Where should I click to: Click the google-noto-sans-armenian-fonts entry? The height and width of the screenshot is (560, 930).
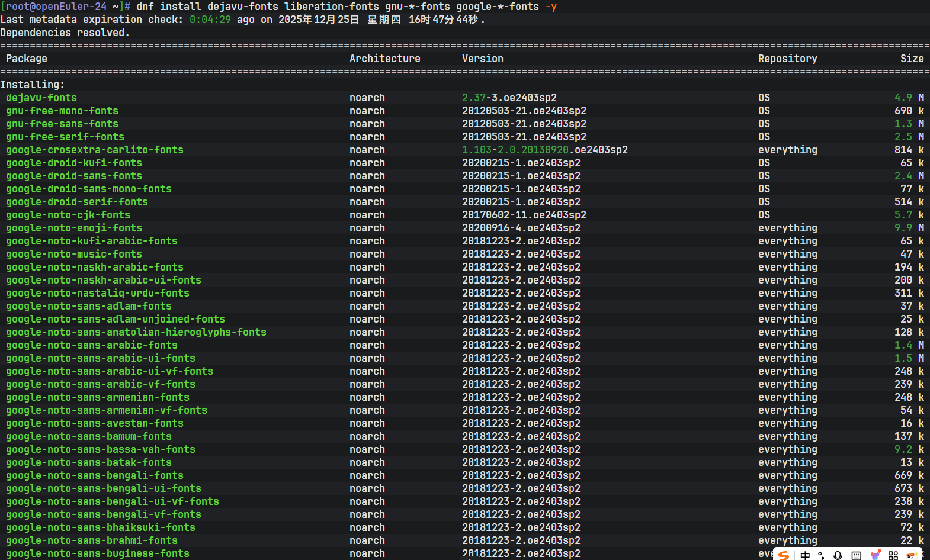[x=98, y=397]
